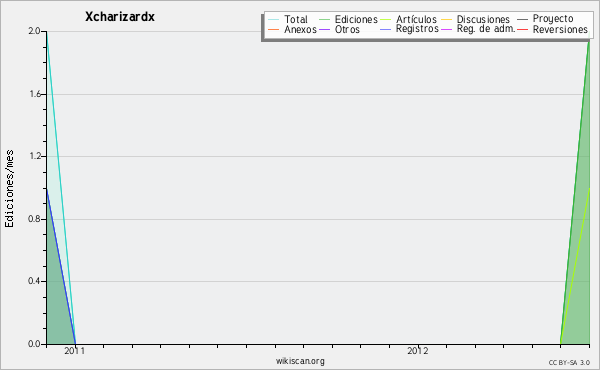Screen dimensions: 600x370
Task: Click the 0.8 y-axis value
Action: coord(34,219)
